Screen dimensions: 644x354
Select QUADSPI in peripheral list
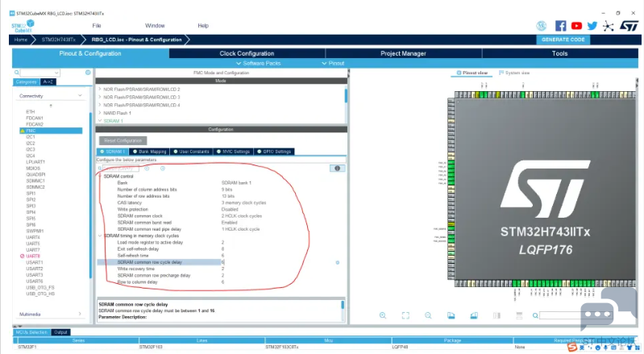[35, 174]
